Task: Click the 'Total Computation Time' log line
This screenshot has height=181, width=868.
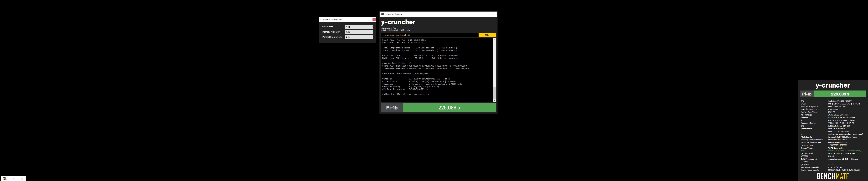Action: pyautogui.click(x=420, y=48)
